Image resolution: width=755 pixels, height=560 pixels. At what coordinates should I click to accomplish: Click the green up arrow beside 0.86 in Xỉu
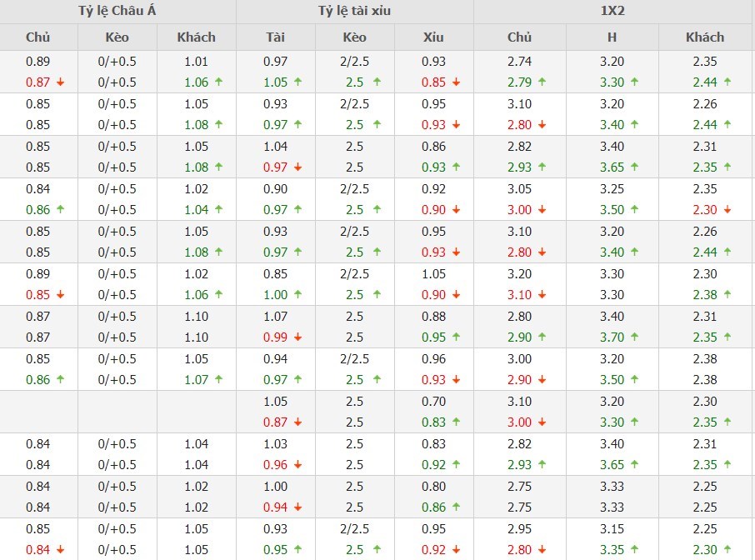coord(456,507)
